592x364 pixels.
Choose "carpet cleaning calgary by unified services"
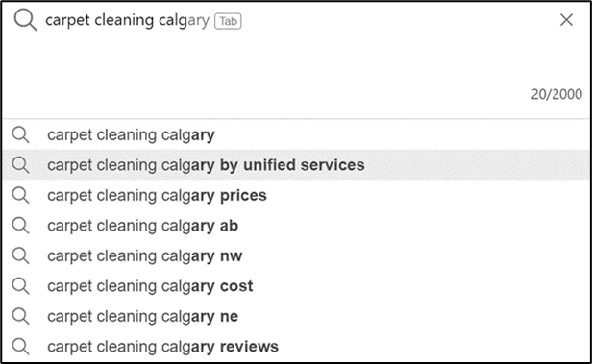296,165
